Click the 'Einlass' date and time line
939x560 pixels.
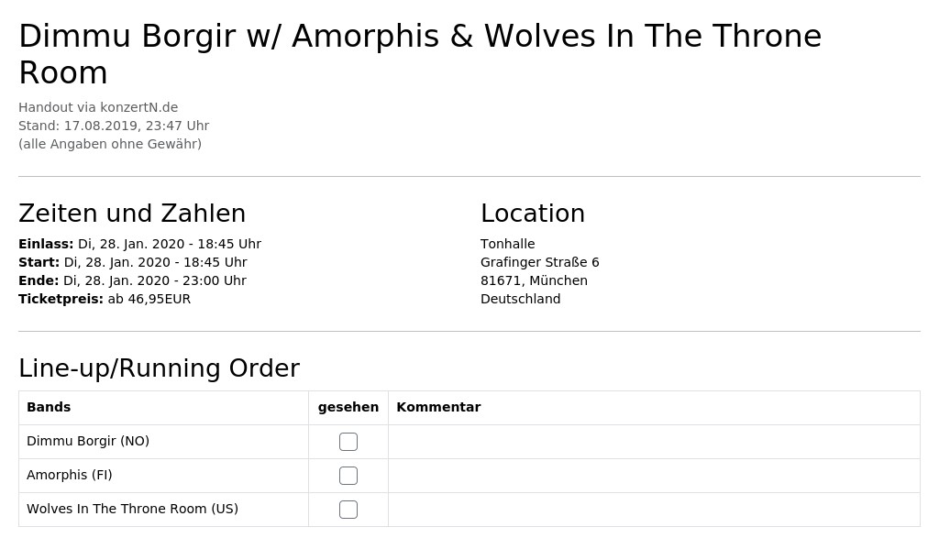139,244
